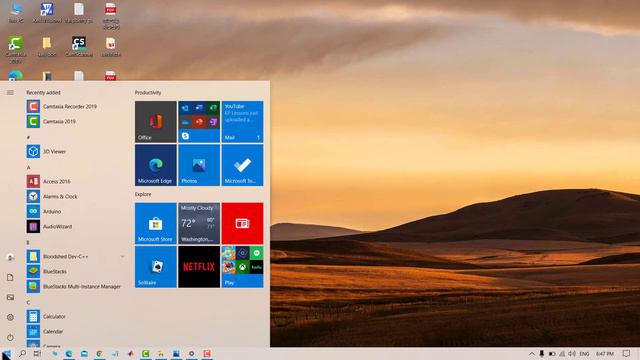Open the red Camtasia Recorder taskbar icon
This screenshot has height=360, width=640.
point(207,353)
